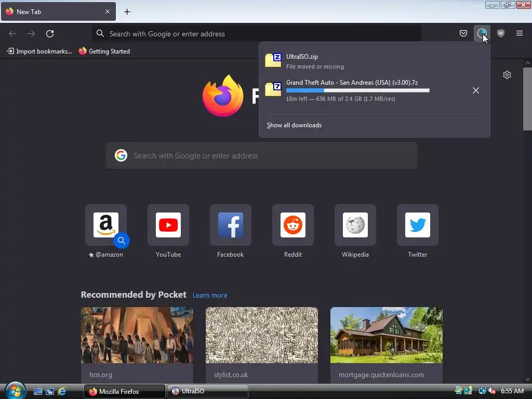
Task: Open a new tab with plus button
Action: point(127,12)
